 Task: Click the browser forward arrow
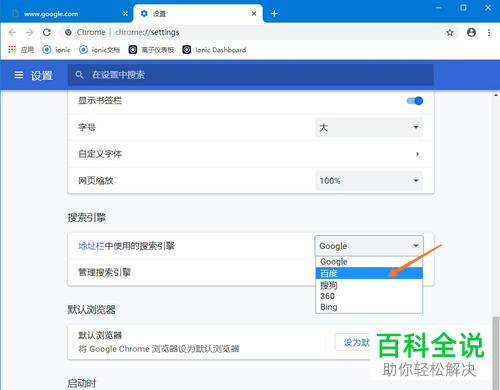(30, 32)
